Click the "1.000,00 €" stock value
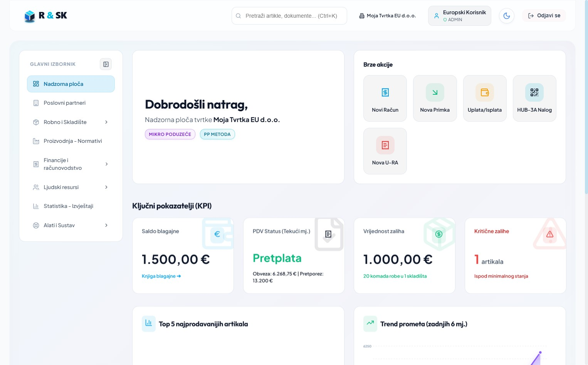The width and height of the screenshot is (588, 365). (398, 260)
